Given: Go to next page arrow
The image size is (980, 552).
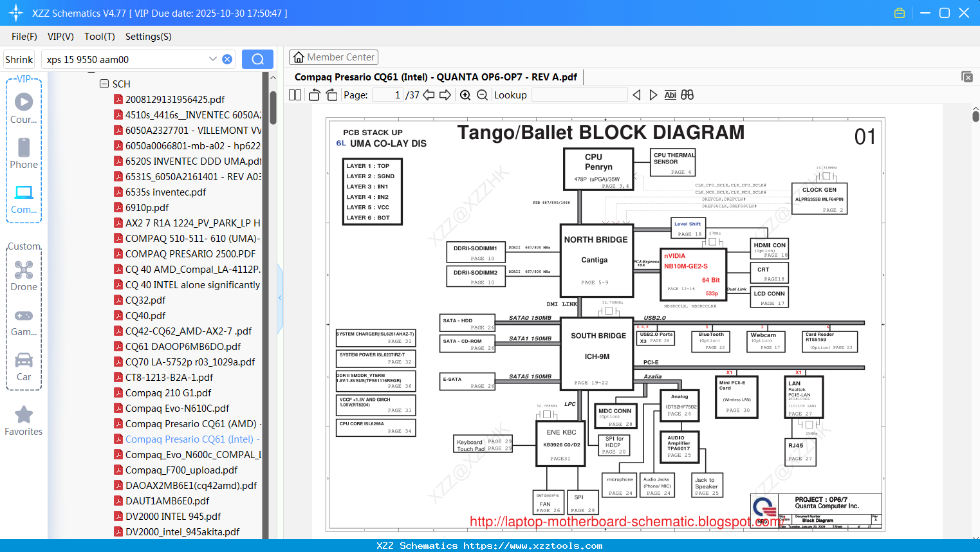Looking at the screenshot, I should [x=445, y=95].
